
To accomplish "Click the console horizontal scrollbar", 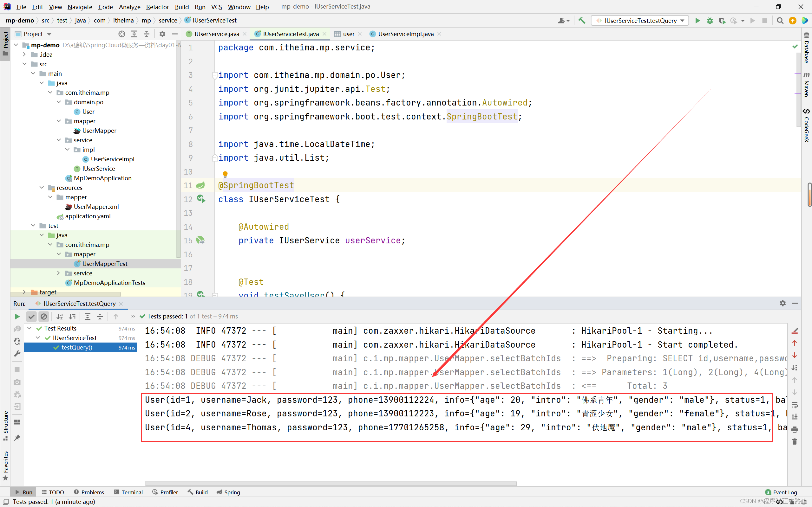I will 331,484.
